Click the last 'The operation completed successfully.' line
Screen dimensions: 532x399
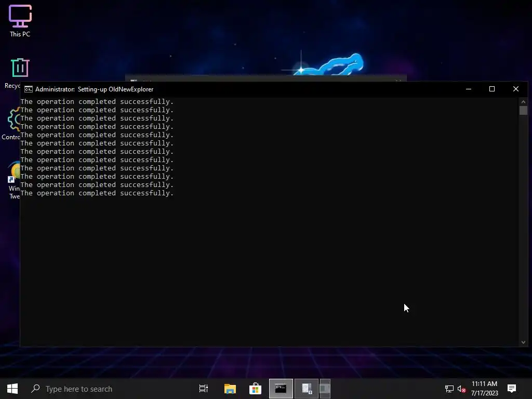[97, 193]
